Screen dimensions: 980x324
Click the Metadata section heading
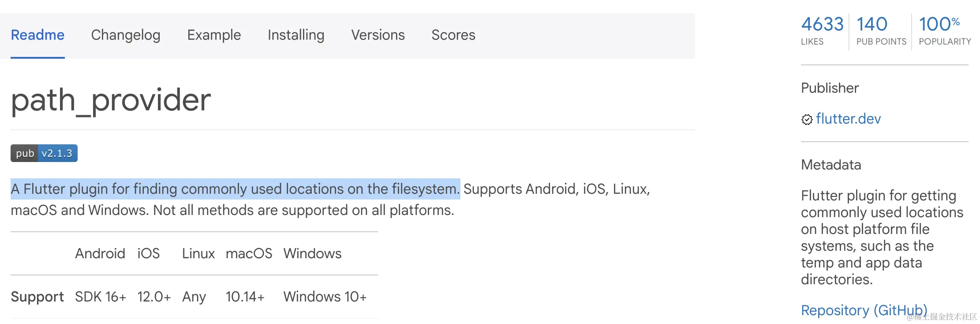(830, 165)
